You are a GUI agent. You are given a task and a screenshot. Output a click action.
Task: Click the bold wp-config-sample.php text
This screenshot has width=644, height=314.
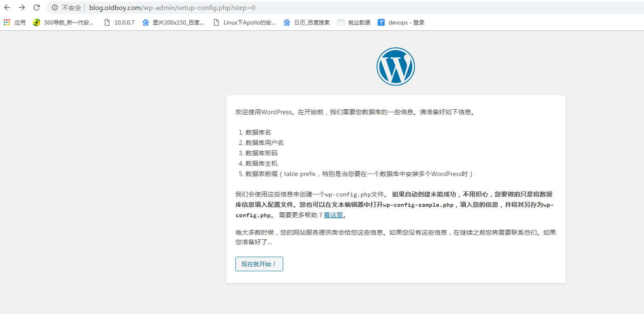(418, 205)
